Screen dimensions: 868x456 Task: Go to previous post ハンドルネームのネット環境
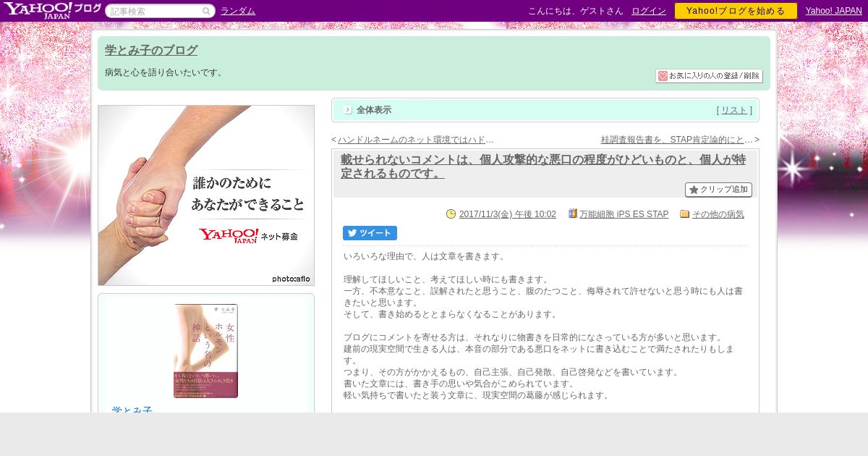416,140
